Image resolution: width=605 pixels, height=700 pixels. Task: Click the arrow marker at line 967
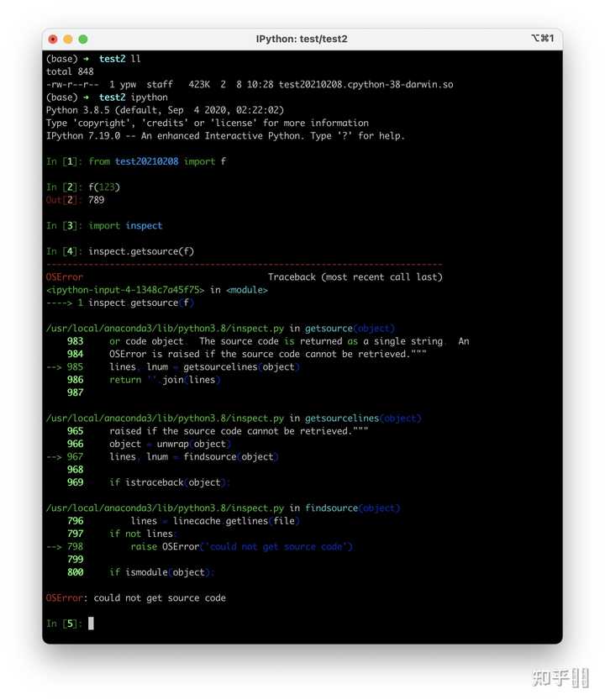55,457
